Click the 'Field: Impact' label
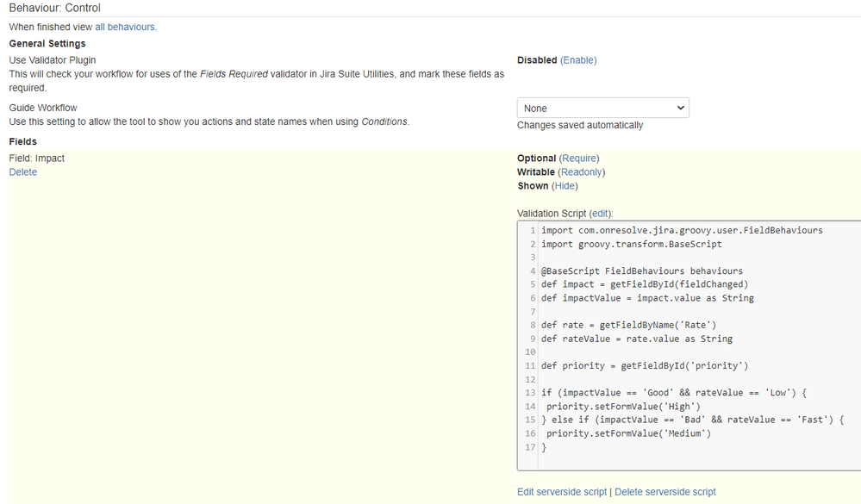861x504 pixels. click(37, 159)
